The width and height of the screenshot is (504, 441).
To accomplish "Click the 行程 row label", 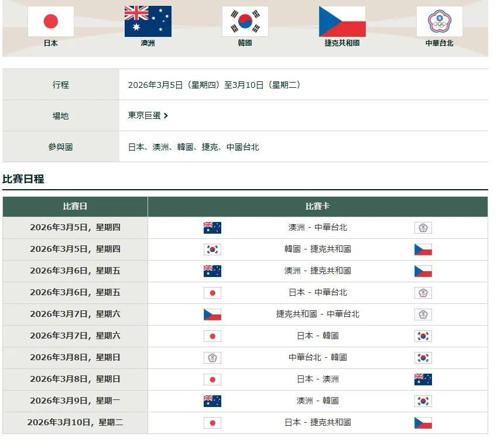I will 60,85.
